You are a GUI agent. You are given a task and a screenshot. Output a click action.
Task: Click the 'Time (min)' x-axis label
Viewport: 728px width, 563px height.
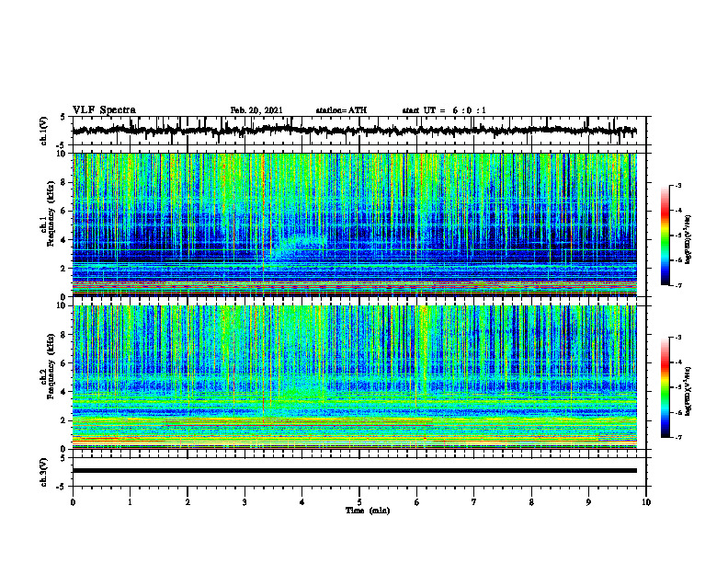pos(368,511)
